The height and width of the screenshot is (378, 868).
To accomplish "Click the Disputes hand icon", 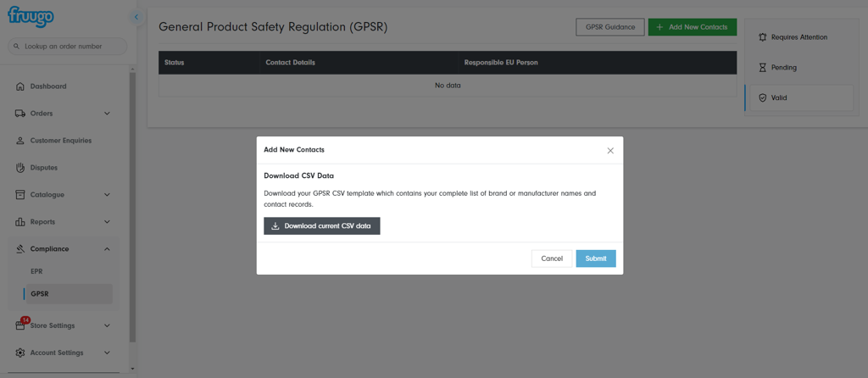I will 20,168.
